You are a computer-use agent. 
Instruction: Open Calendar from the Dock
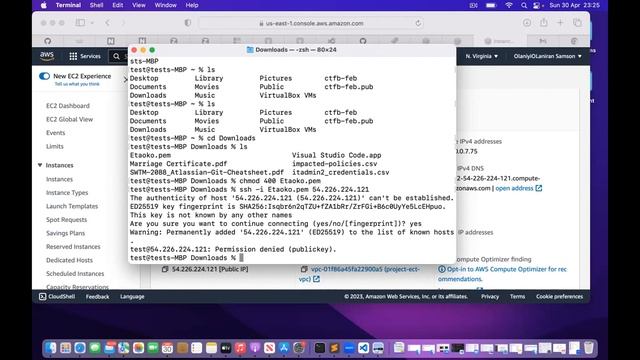(167, 348)
